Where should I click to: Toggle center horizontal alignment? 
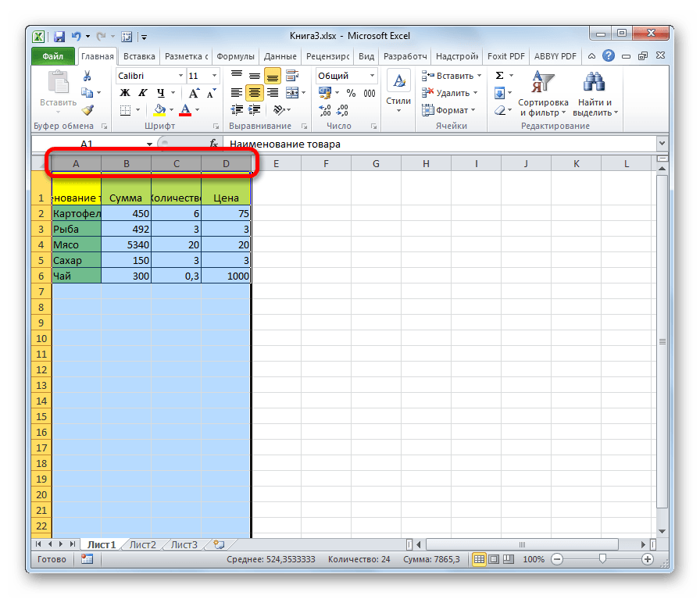[255, 93]
